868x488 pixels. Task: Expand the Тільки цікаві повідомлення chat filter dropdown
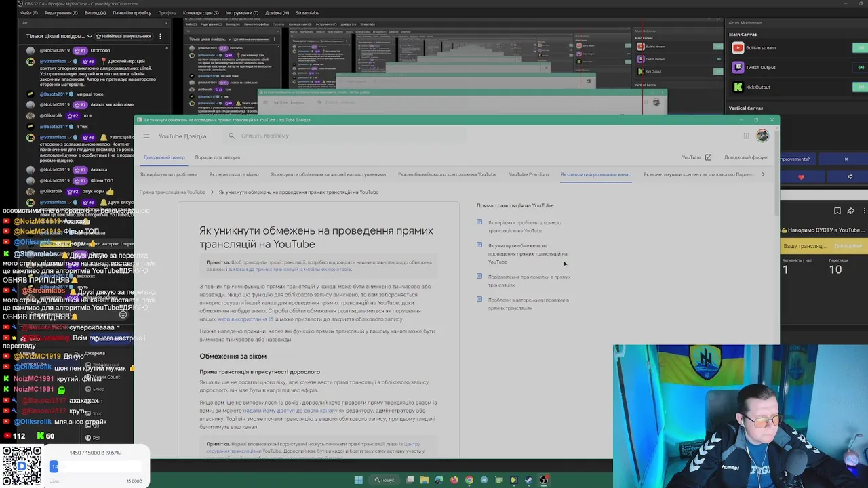(x=59, y=36)
